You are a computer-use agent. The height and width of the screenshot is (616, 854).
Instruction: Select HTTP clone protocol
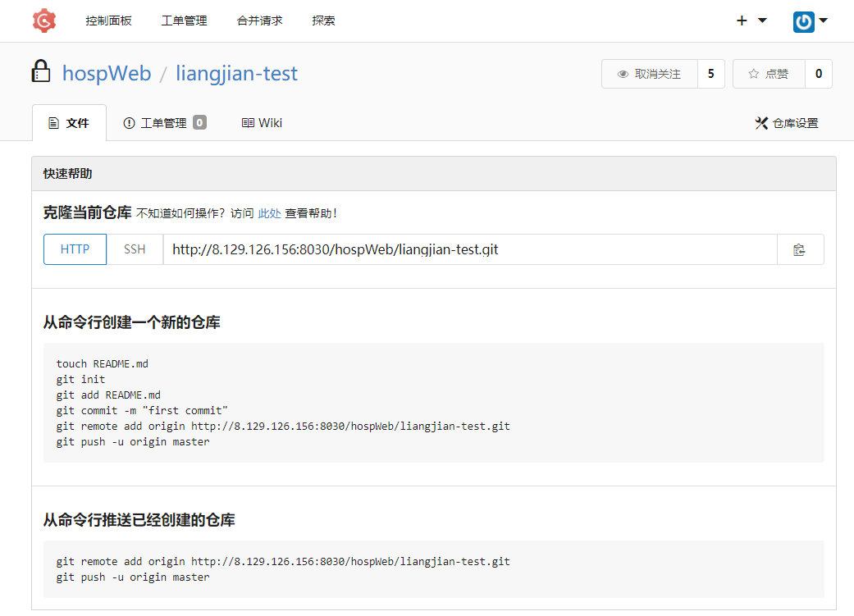[x=75, y=249]
